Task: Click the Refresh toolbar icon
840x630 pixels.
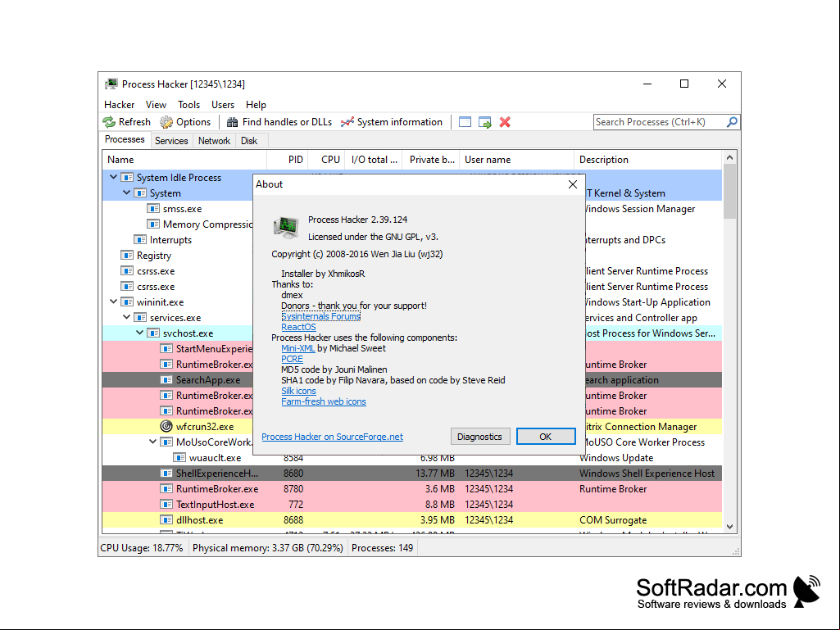Action: point(109,122)
